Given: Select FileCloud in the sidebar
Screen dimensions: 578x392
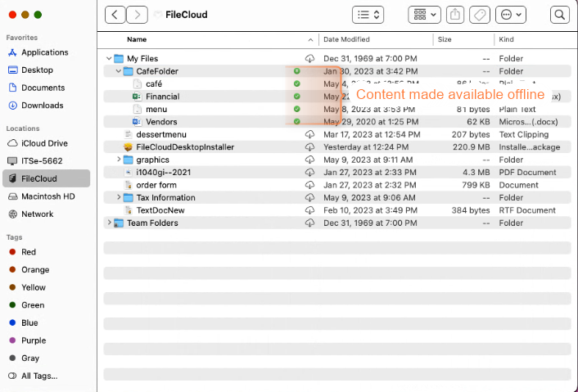Looking at the screenshot, I should (47, 178).
